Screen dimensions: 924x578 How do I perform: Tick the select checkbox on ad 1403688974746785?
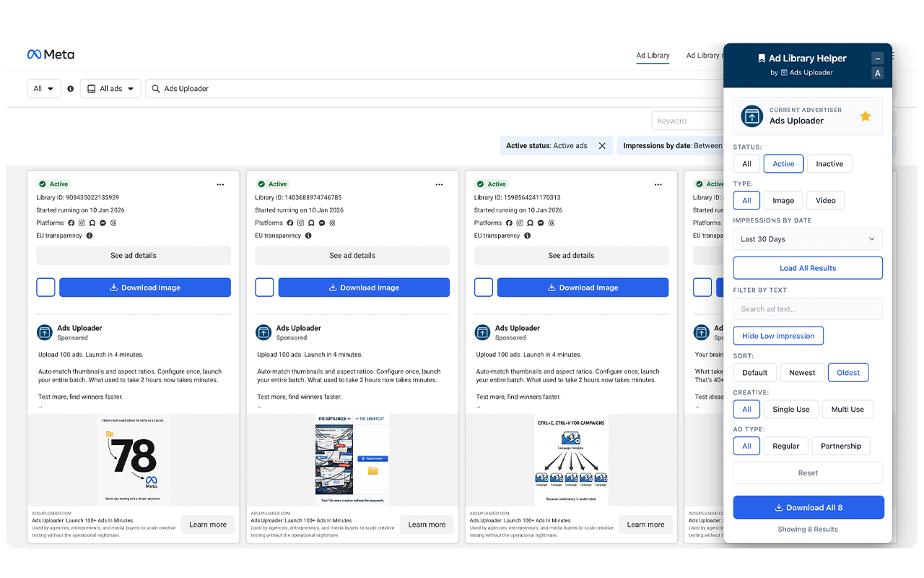[264, 288]
